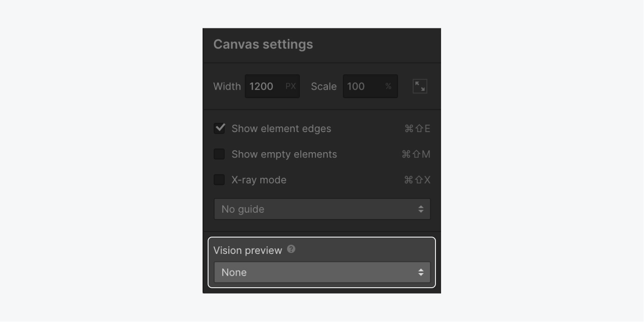Enable Show empty elements checkbox
The height and width of the screenshot is (322, 644).
pyautogui.click(x=219, y=154)
